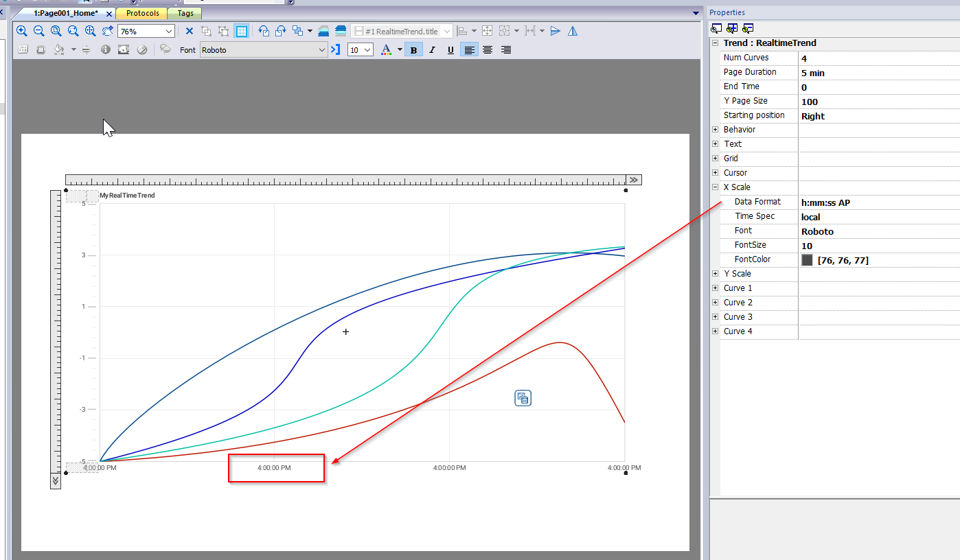Click the blue X delete icon
The height and width of the screenshot is (560, 960).
190,31
